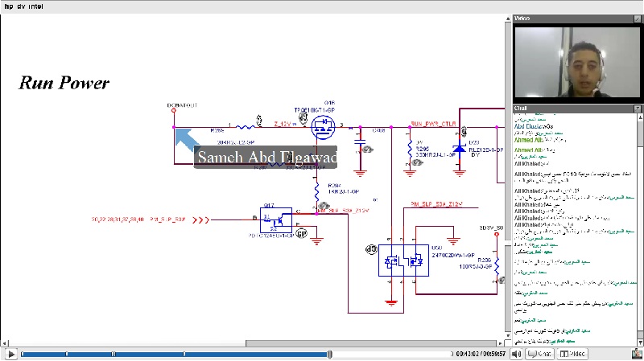This screenshot has height=361, width=644.
Task: Click the ground symbol under D23
Action: 459,173
